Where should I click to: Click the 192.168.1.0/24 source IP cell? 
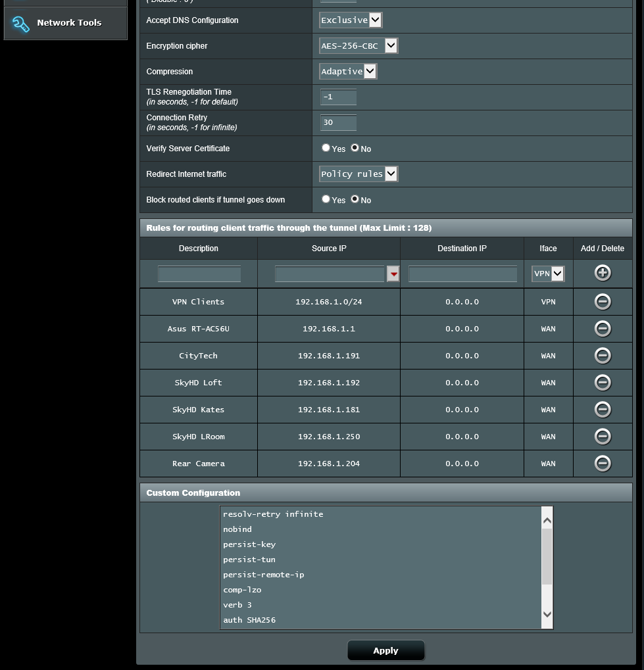[329, 302]
